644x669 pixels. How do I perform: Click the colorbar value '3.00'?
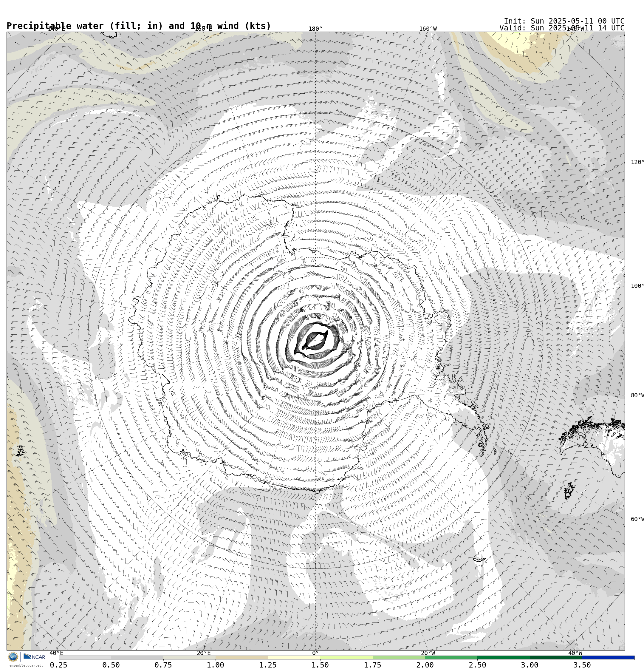click(x=530, y=665)
